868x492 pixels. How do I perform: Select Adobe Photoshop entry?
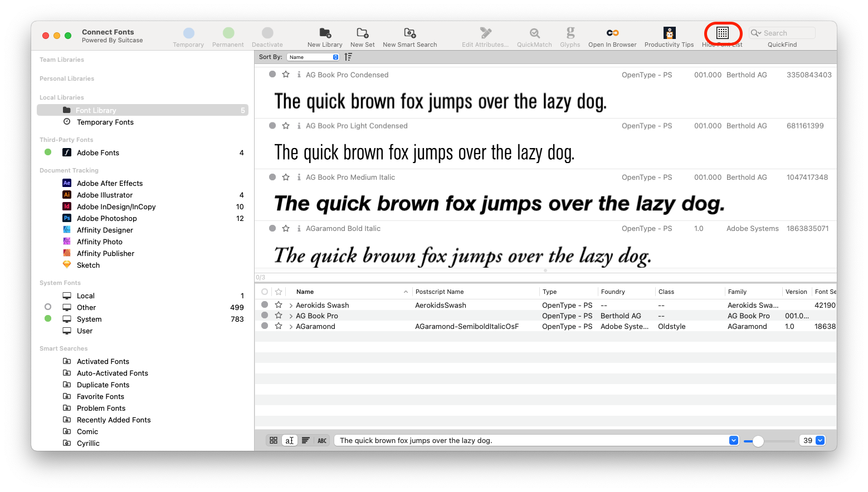point(107,218)
